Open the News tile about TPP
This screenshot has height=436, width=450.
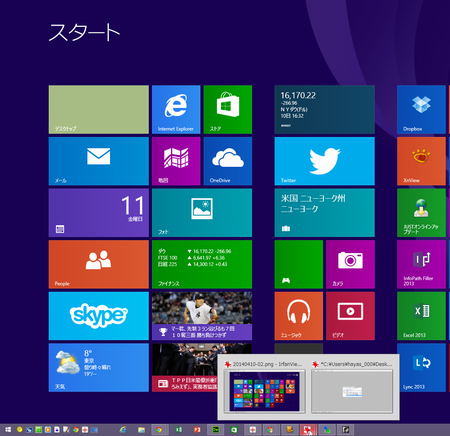tap(185, 368)
